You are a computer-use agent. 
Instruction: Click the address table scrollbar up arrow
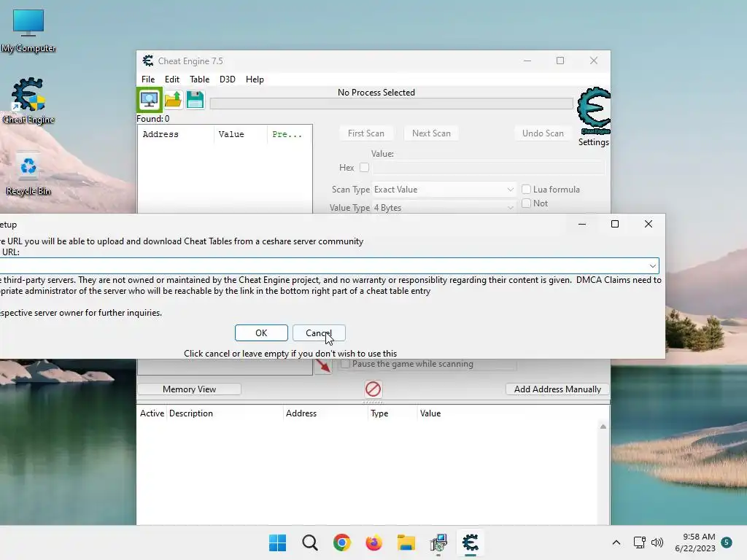click(603, 427)
